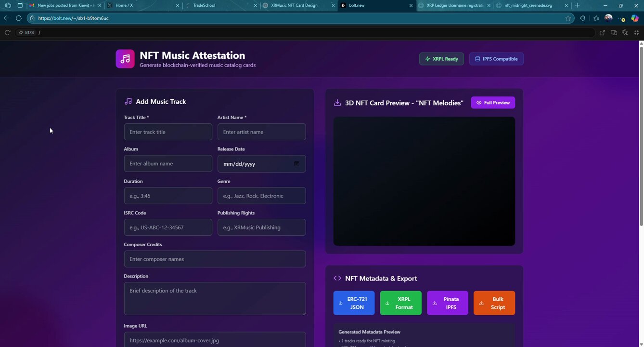The width and height of the screenshot is (644, 347).
Task: Switch to the TradeSchool browser tab
Action: pyautogui.click(x=205, y=5)
